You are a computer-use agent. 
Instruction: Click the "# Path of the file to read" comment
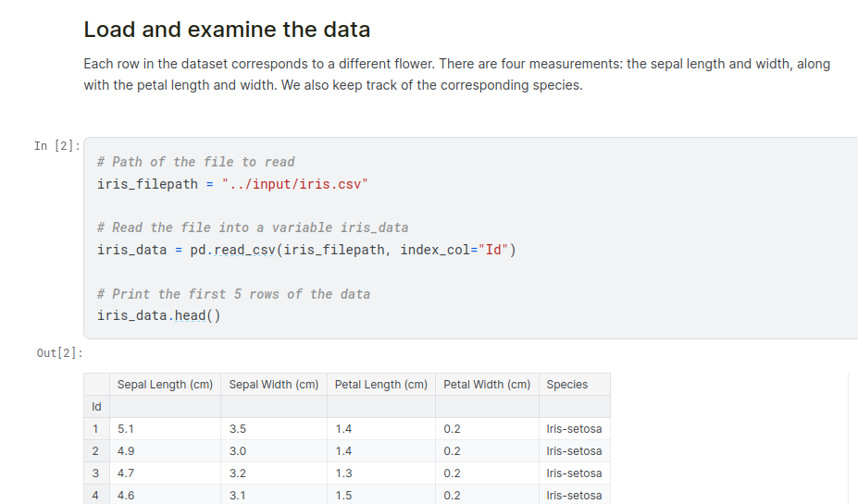pos(195,162)
